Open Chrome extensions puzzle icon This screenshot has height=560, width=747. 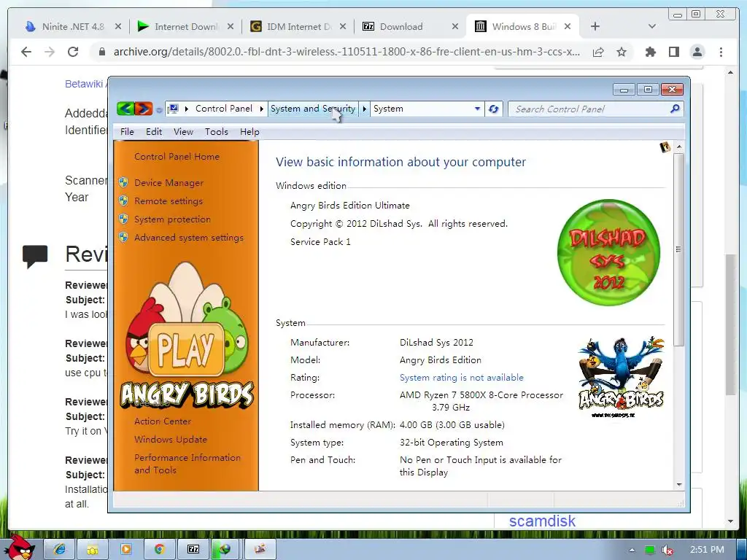click(x=650, y=52)
